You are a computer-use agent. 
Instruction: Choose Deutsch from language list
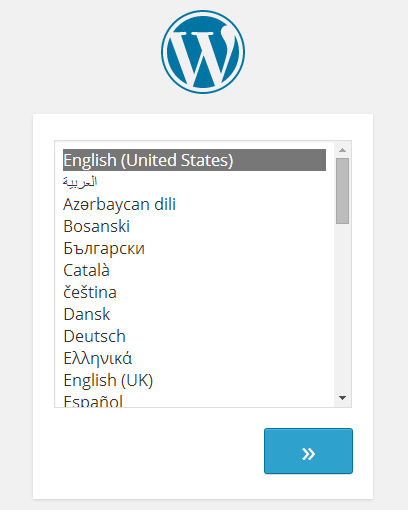[194, 336]
